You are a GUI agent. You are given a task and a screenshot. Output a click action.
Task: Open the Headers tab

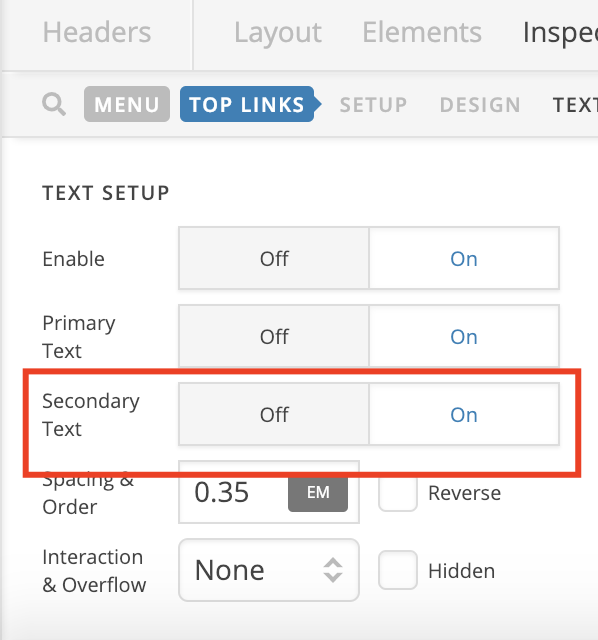pos(97,32)
